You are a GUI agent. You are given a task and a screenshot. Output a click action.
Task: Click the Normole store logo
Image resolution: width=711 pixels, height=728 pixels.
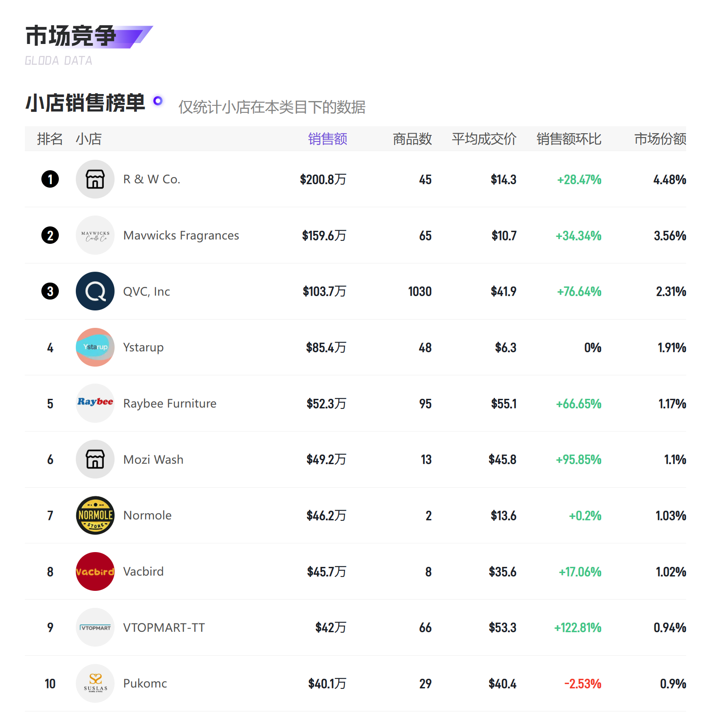click(95, 515)
